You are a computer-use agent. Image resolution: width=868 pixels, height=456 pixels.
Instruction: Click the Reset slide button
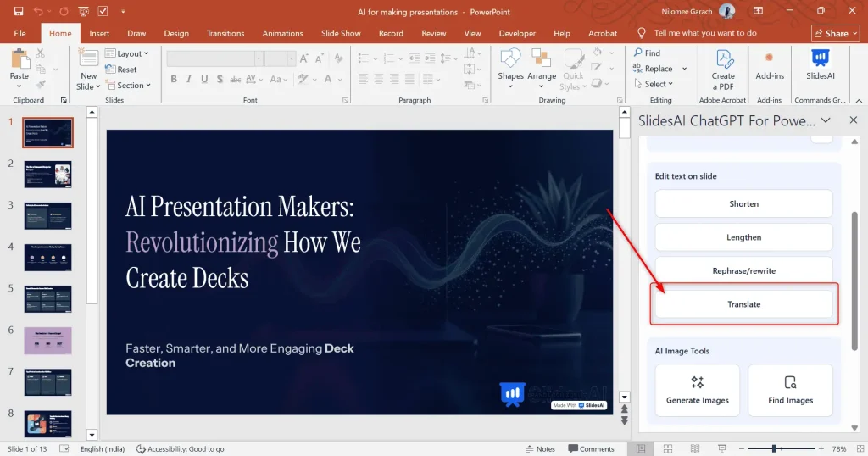click(x=120, y=70)
